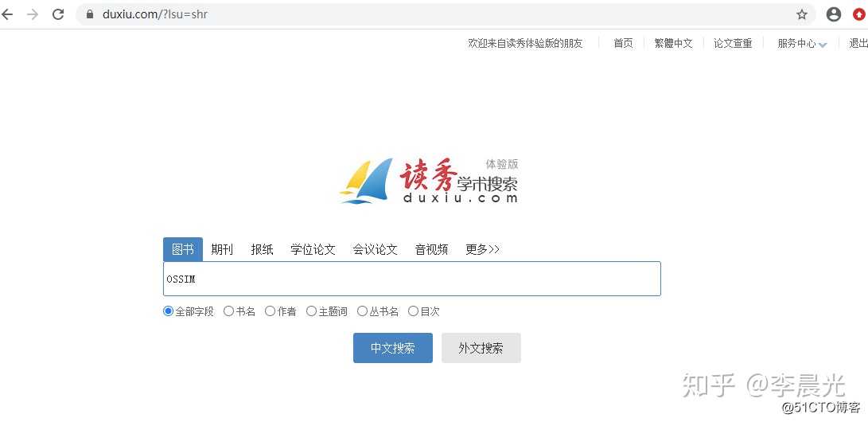Choose the 作者 radio option
This screenshot has width=868, height=422.
tap(271, 311)
